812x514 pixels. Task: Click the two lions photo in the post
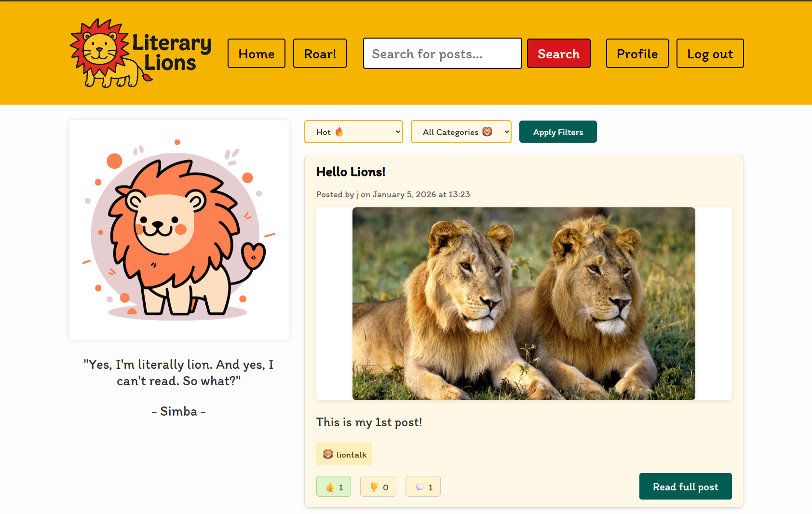(x=524, y=303)
